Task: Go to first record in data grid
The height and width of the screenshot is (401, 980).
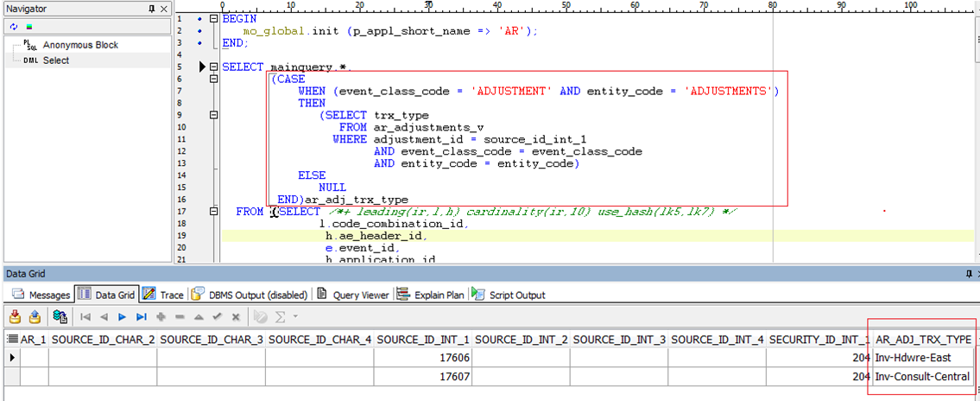Action: click(x=85, y=317)
